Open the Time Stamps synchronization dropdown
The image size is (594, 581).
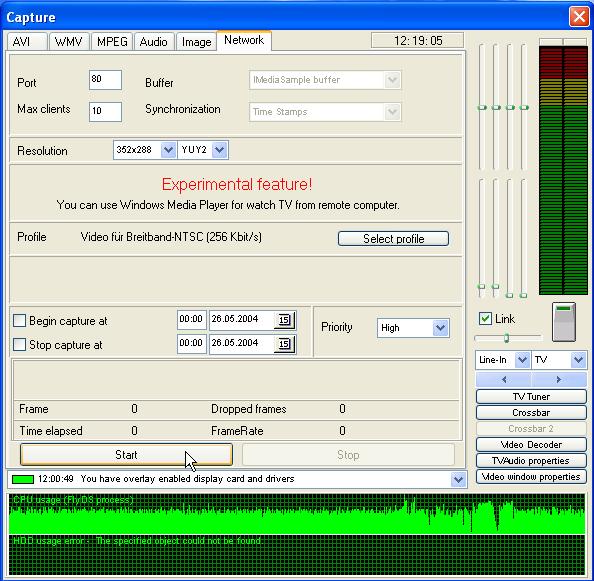[x=392, y=112]
